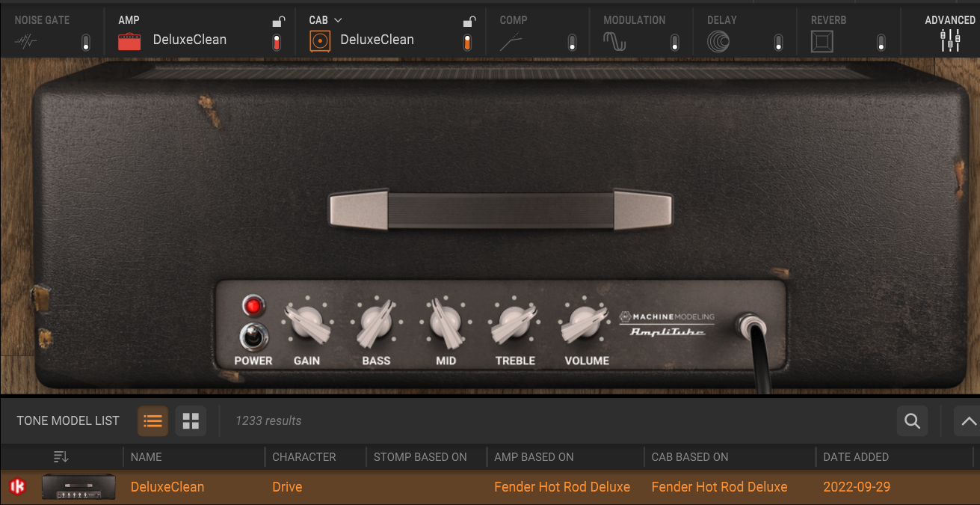Image resolution: width=980 pixels, height=505 pixels.
Task: Click the GAIN knob on amp
Action: 306,323
